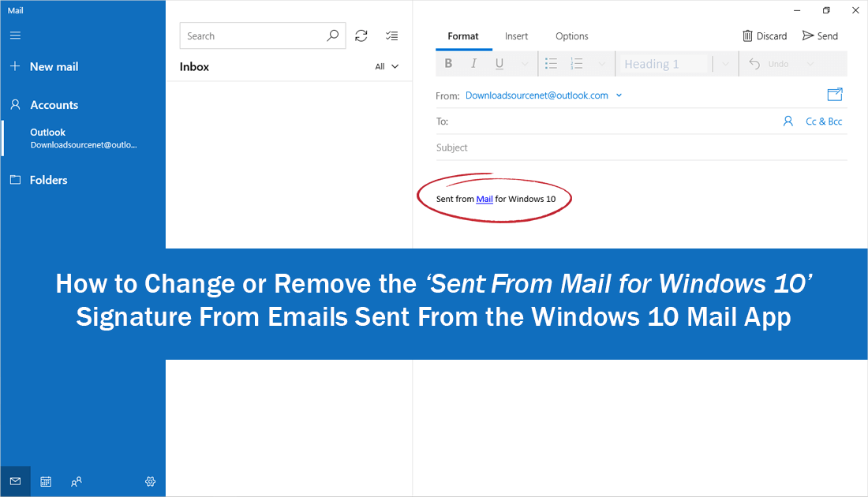Sync the inbox with refresh icon
This screenshot has width=868, height=497.
pos(361,36)
